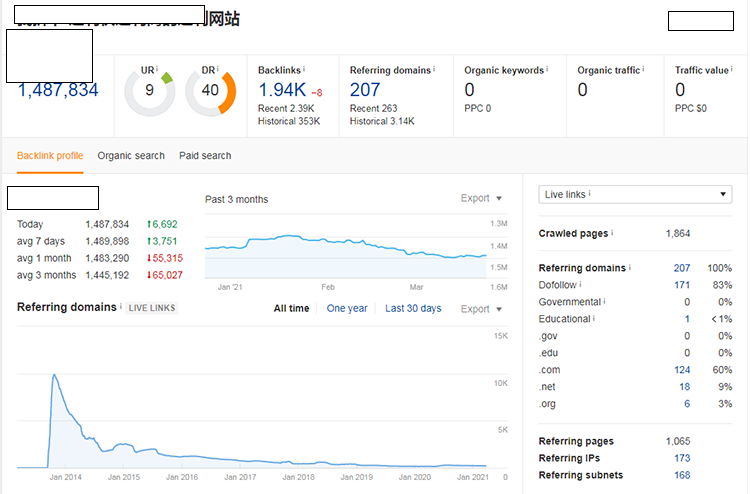Click the orange DR 40 gauge
The width and height of the screenshot is (750, 494).
click(x=210, y=92)
